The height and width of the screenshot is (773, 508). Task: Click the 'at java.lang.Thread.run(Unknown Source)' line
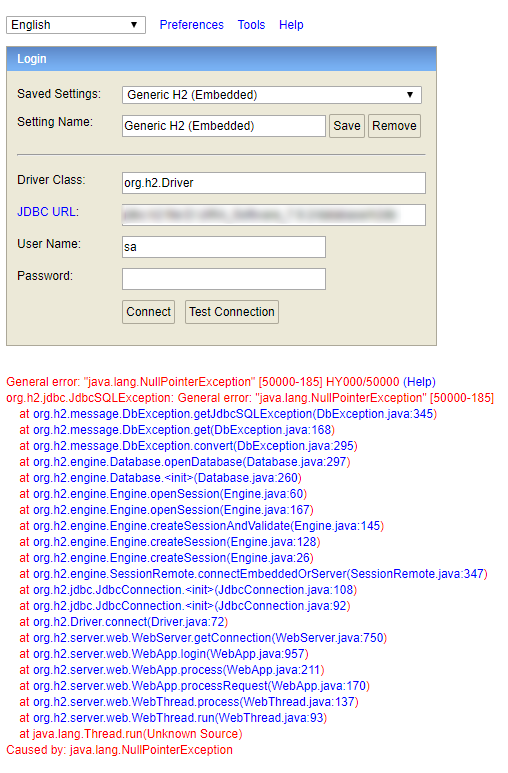pos(131,734)
